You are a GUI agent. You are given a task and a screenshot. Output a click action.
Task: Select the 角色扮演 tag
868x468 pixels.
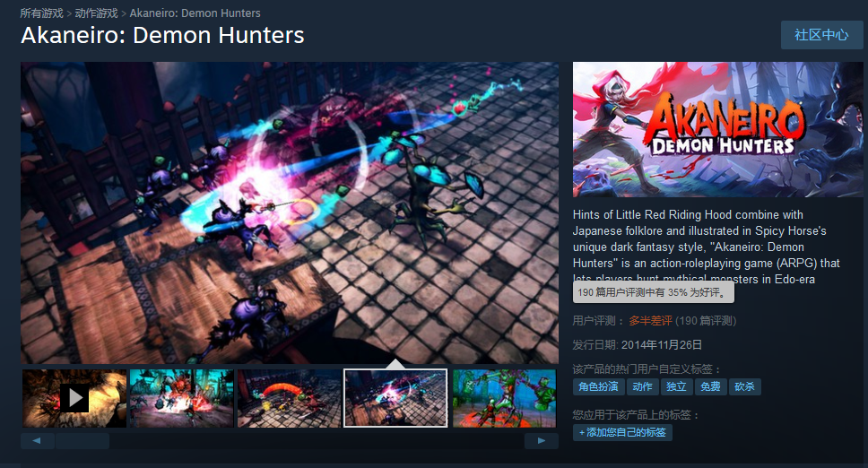pyautogui.click(x=598, y=386)
